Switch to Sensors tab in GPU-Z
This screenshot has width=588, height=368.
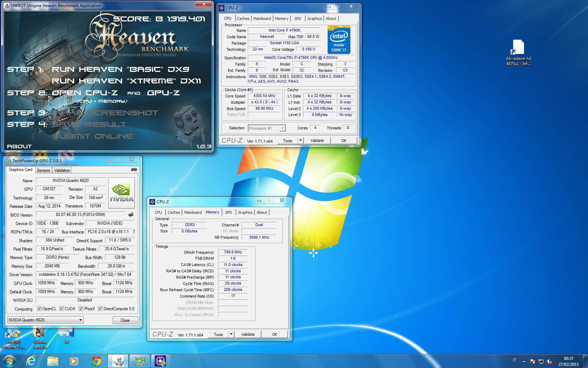point(43,170)
